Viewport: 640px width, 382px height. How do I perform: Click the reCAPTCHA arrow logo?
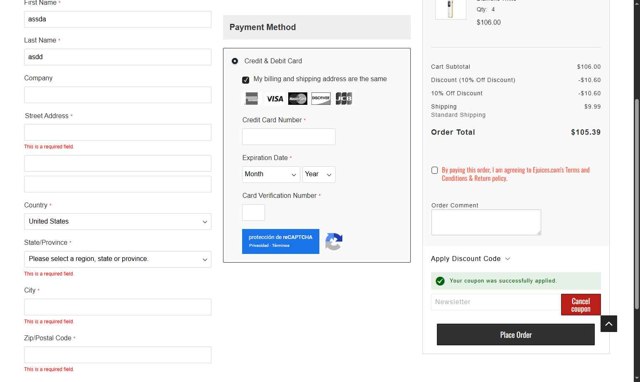(334, 241)
